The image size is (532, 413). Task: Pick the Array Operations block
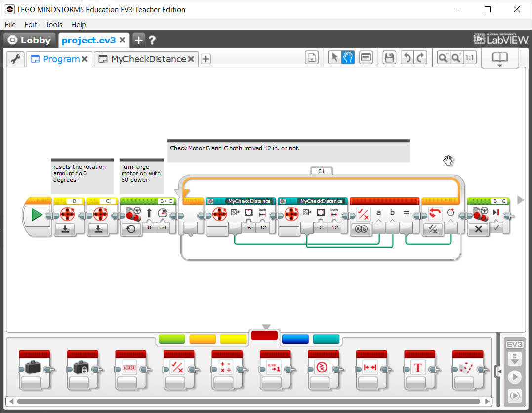pyautogui.click(x=131, y=370)
